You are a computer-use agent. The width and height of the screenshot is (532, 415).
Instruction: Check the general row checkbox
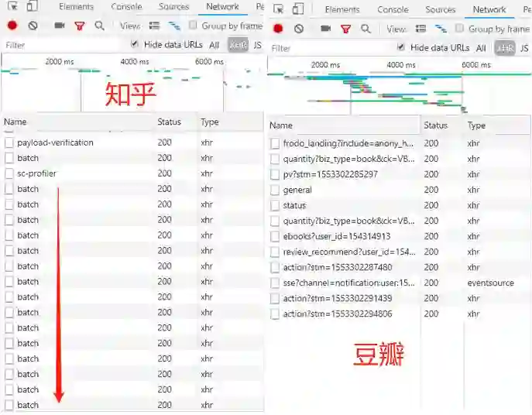point(275,190)
